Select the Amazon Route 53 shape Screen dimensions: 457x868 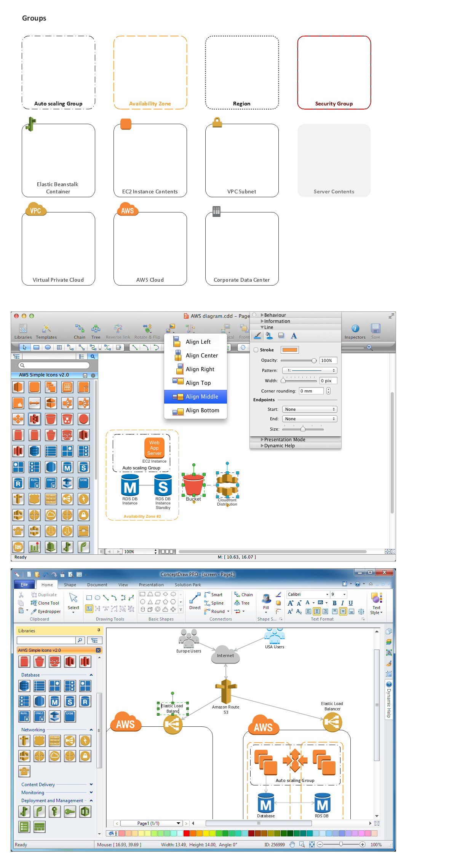coord(226,691)
